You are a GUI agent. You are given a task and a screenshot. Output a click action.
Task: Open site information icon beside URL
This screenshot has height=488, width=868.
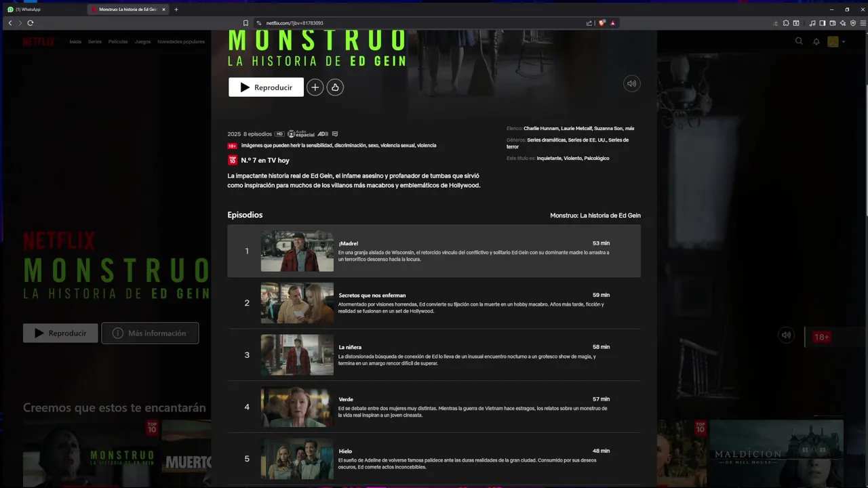pos(259,23)
